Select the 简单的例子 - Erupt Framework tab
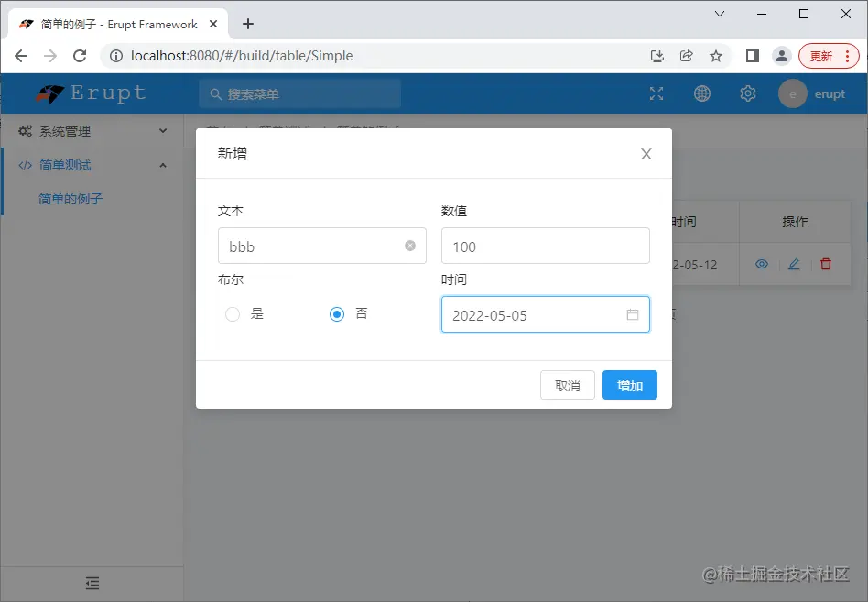 coord(118,25)
